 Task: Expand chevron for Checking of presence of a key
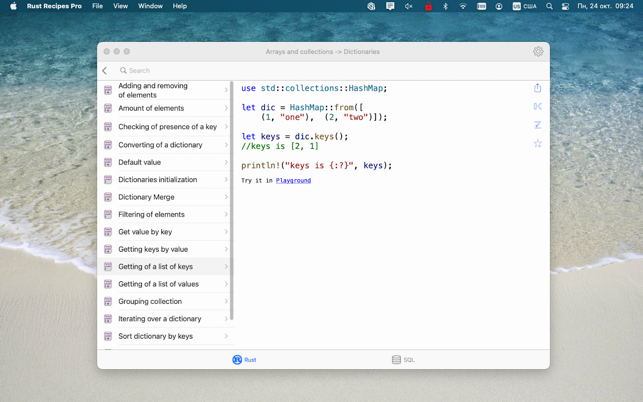pos(226,127)
